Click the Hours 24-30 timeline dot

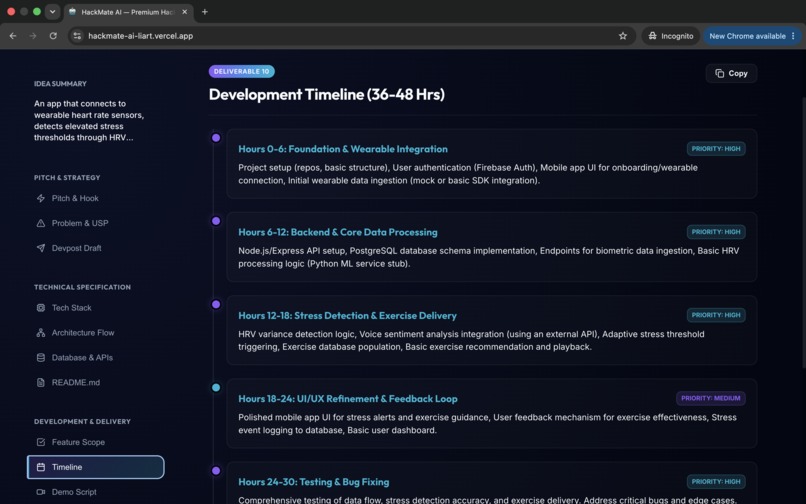(x=216, y=471)
